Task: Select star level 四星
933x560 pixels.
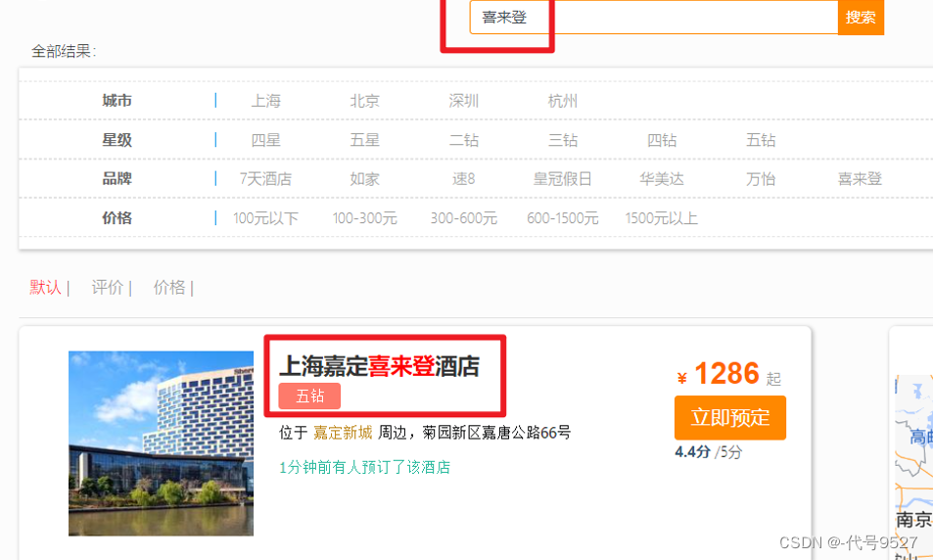Action: [265, 140]
